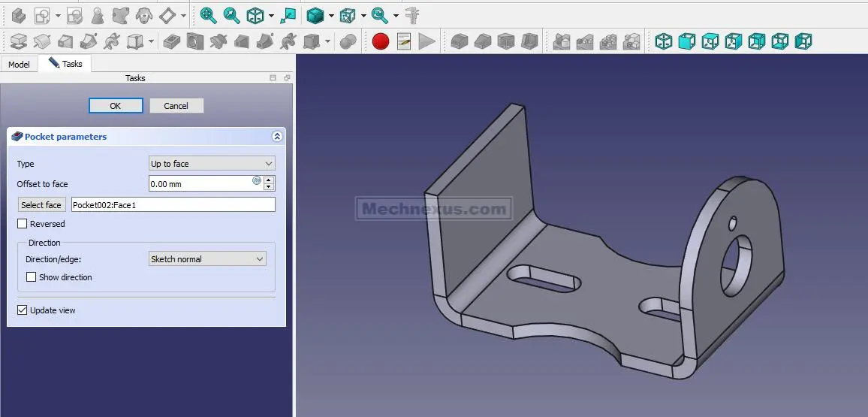Switch to the Model tab
Viewport: 868px width, 417px height.
(19, 65)
